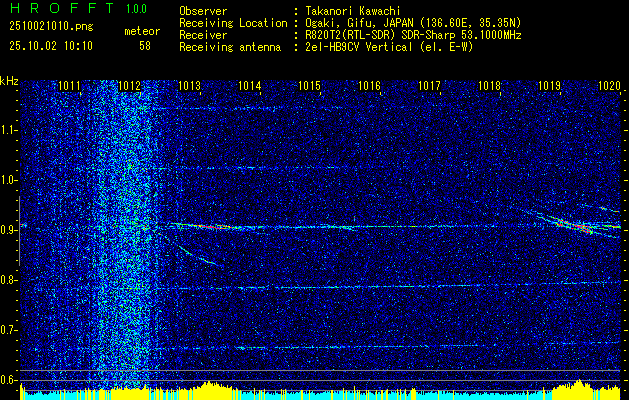Click the gray vertical bar beside 0.9 kHz
This screenshot has height=400, width=629.
pos(19,231)
